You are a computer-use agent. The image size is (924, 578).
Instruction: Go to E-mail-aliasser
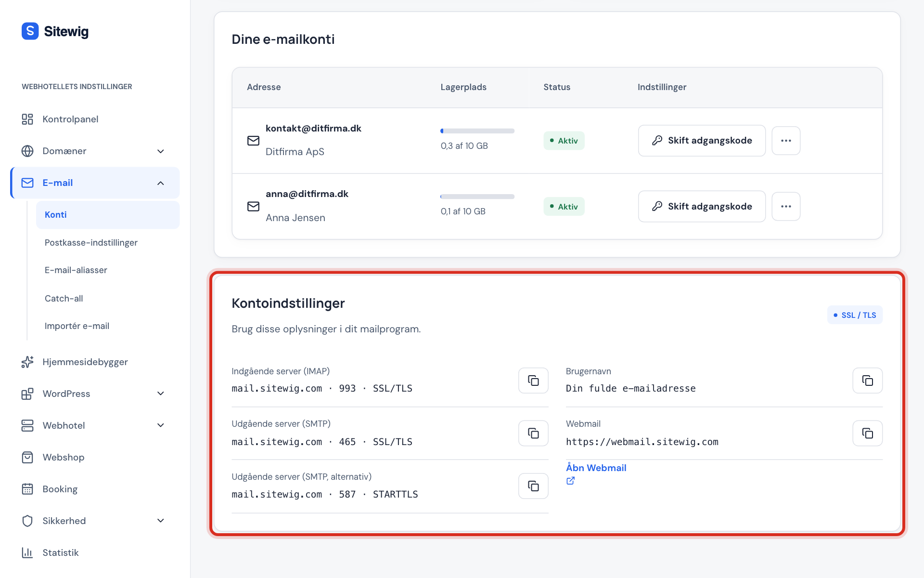tap(76, 270)
